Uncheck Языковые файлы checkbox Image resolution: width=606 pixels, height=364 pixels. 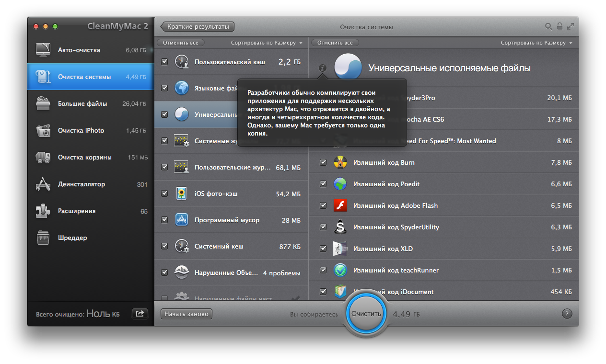[x=164, y=88]
